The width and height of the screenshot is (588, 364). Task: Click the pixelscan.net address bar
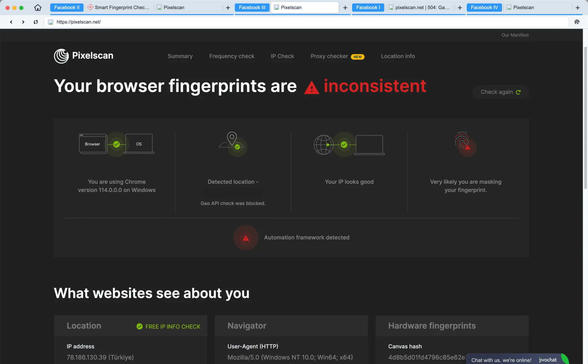pyautogui.click(x=306, y=22)
